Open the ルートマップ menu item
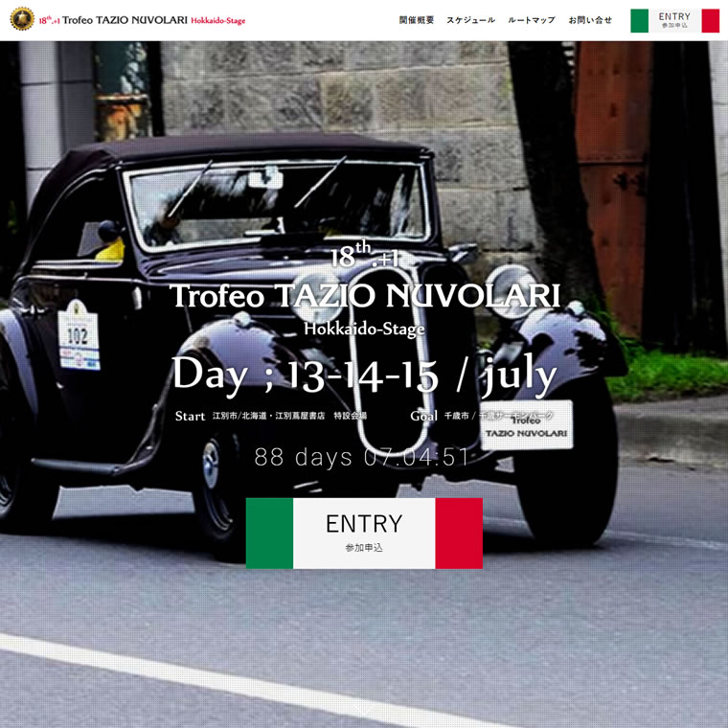 pos(532,20)
